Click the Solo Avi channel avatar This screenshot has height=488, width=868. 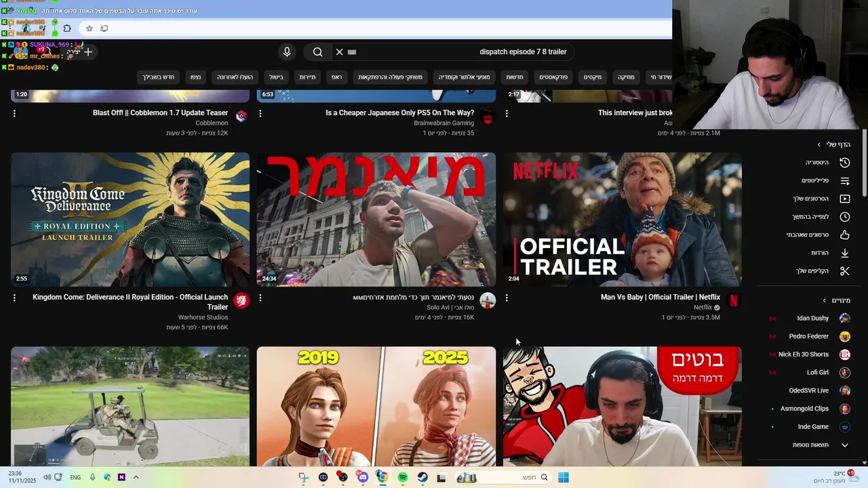488,300
